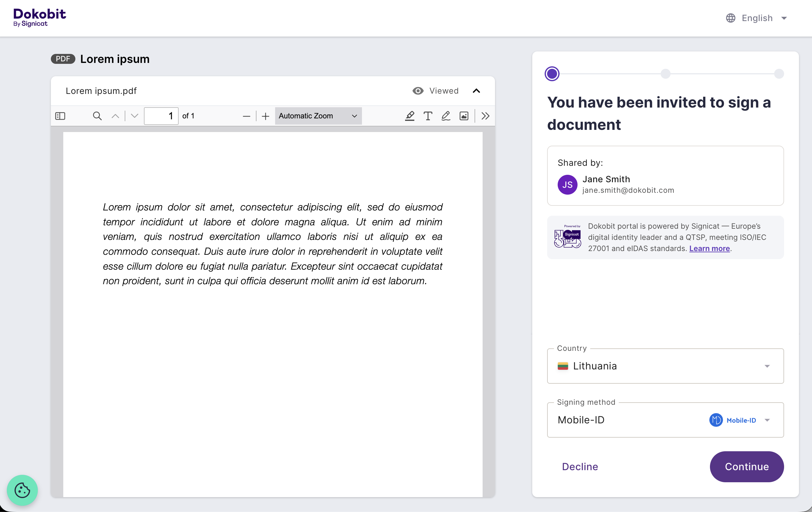
Task: Open find-in-document search
Action: coord(97,116)
